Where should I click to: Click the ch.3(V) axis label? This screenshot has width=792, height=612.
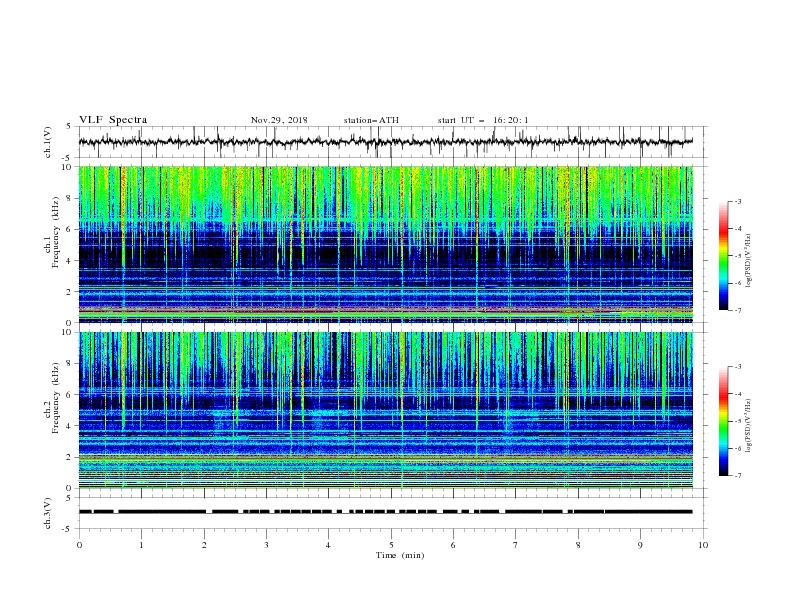point(48,513)
